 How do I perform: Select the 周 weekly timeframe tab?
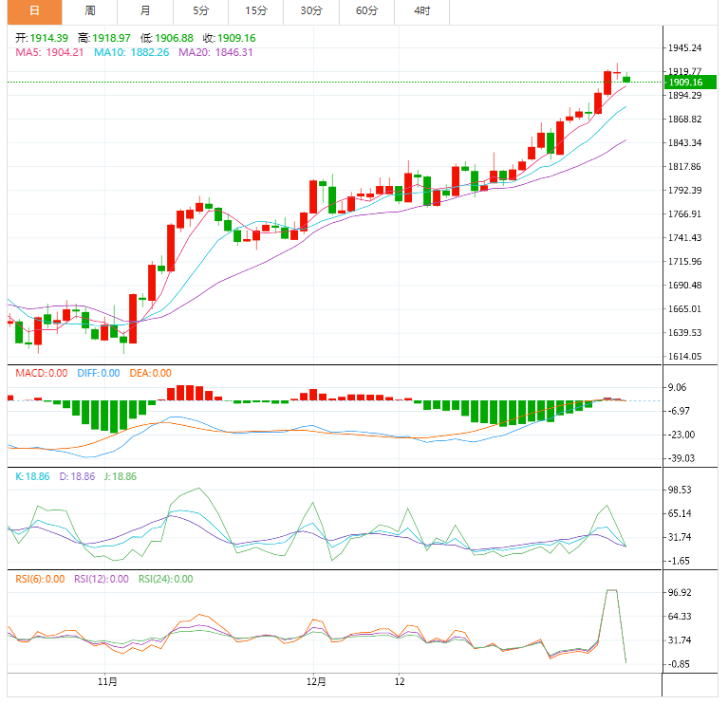click(89, 11)
